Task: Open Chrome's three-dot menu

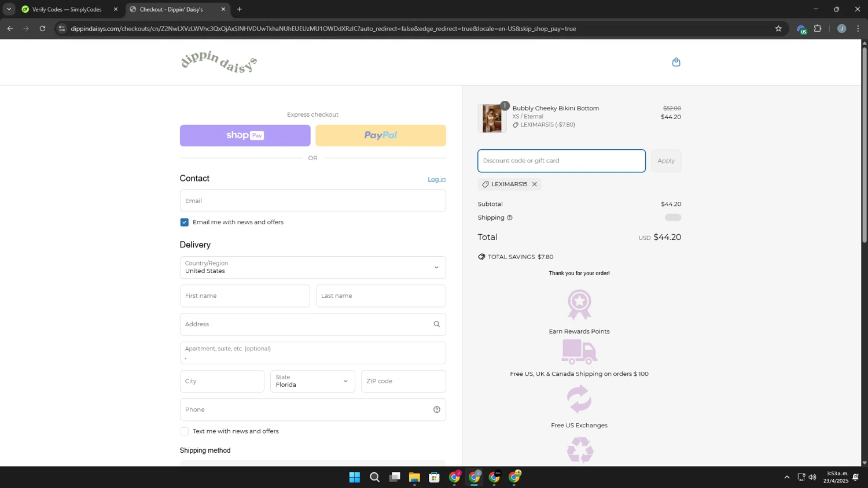Action: 858,28
